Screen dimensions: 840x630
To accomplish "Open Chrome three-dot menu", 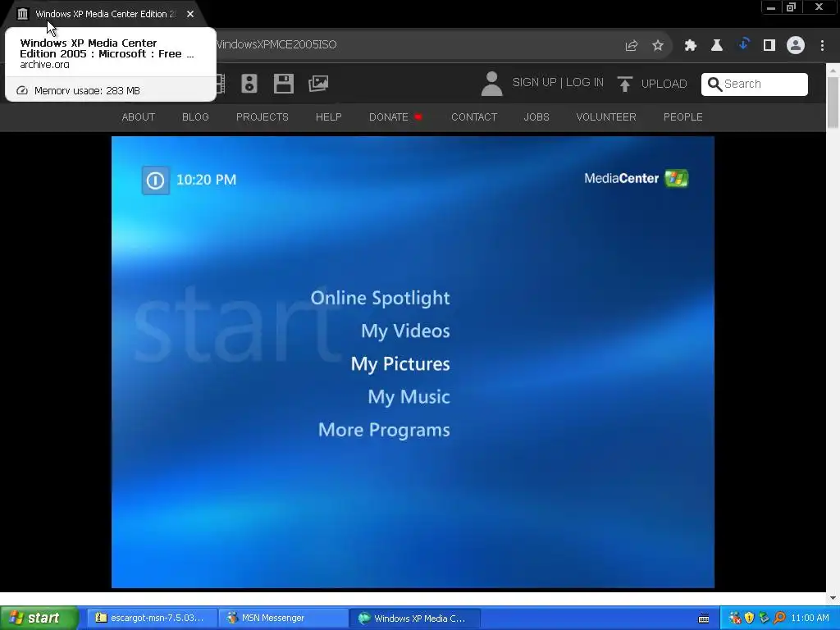I will [x=822, y=46].
